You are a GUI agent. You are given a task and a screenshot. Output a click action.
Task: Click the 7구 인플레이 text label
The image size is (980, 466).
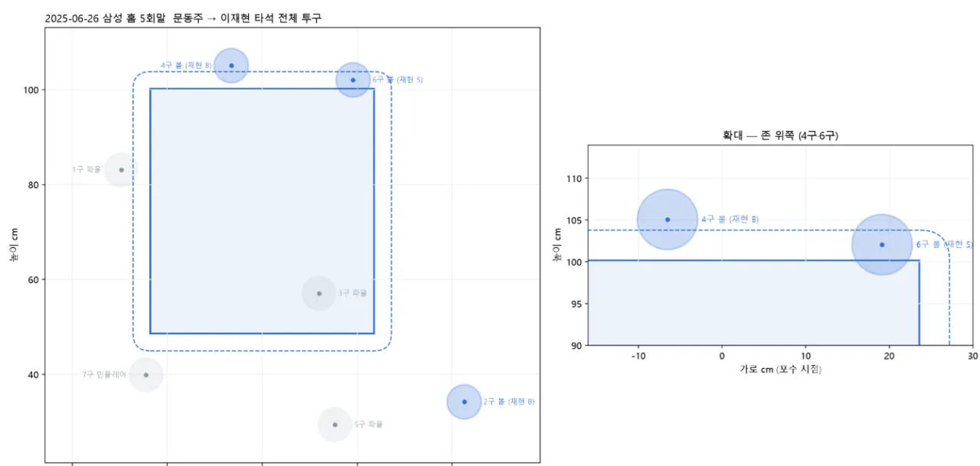[x=104, y=375]
